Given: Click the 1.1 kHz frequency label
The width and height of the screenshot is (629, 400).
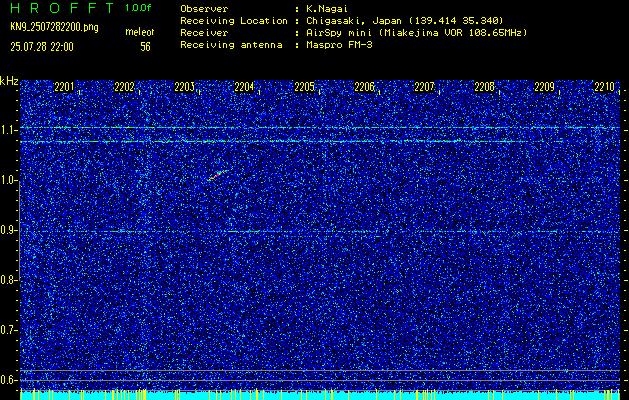Looking at the screenshot, I should 8,130.
